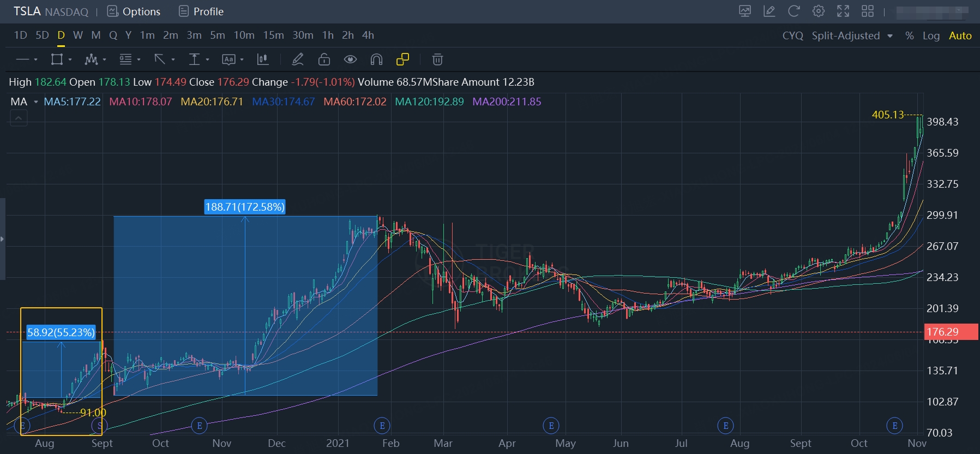Toggle magnet snap mode
The height and width of the screenshot is (454, 980).
tap(376, 59)
